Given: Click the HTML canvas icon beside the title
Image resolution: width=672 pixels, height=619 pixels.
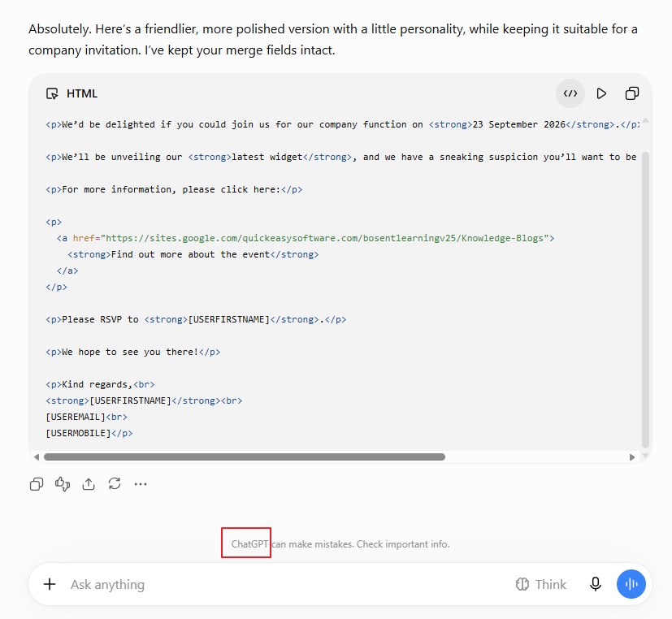Looking at the screenshot, I should (52, 93).
